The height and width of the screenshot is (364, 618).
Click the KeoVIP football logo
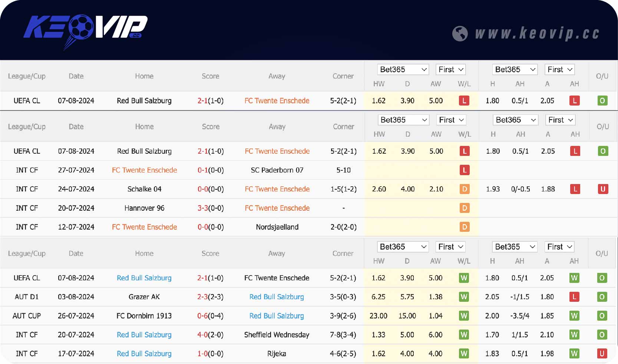pyautogui.click(x=85, y=32)
